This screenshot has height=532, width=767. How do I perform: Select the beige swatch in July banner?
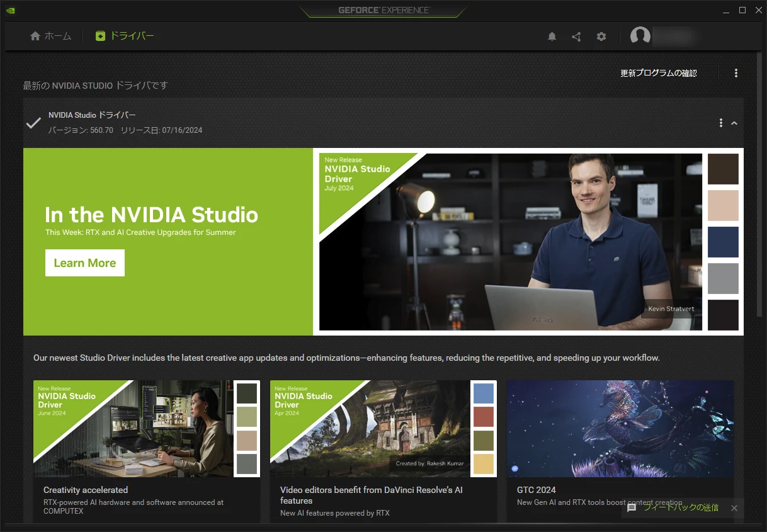pyautogui.click(x=723, y=205)
